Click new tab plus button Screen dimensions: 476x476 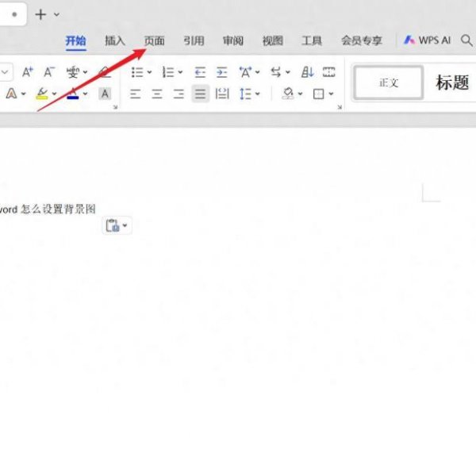[x=40, y=14]
